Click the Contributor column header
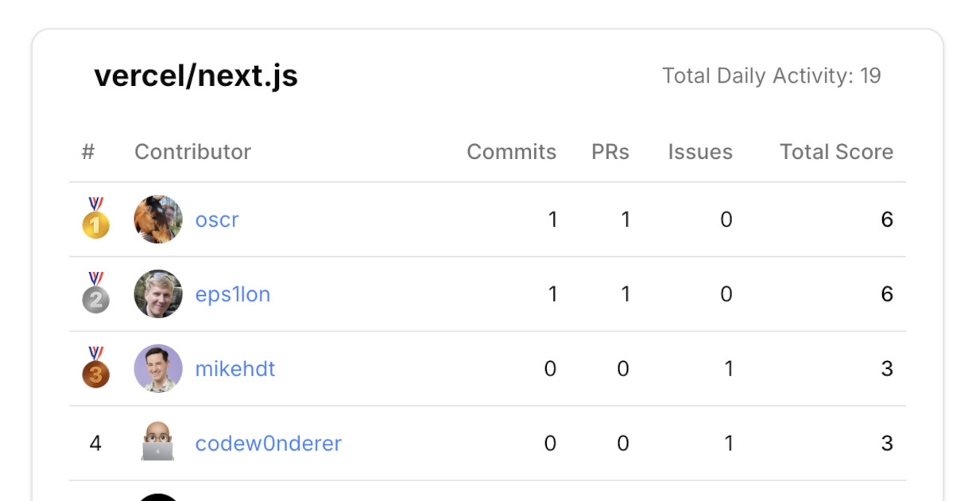The width and height of the screenshot is (980, 501). pyautogui.click(x=192, y=151)
